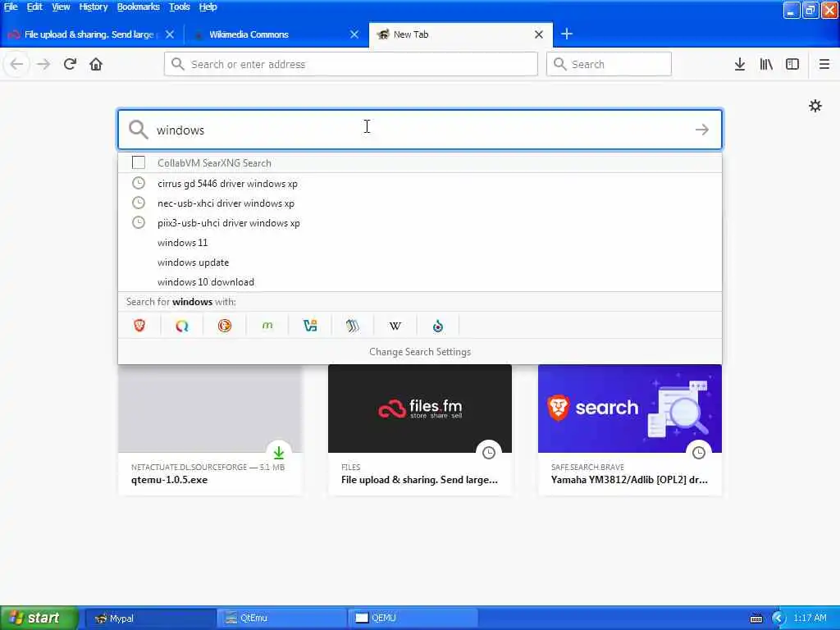This screenshot has height=630, width=840.
Task: Close the Wikimedia Commons tab
Action: pos(354,34)
